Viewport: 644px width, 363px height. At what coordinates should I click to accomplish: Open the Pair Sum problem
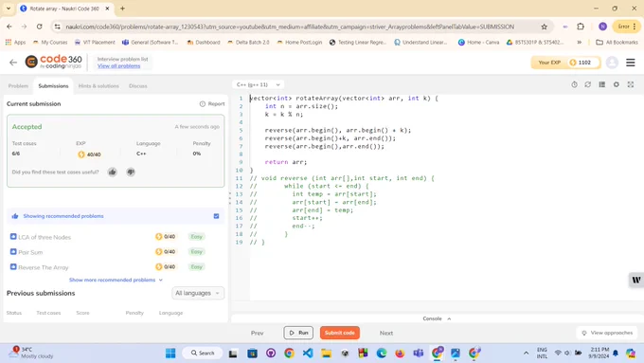(30, 252)
